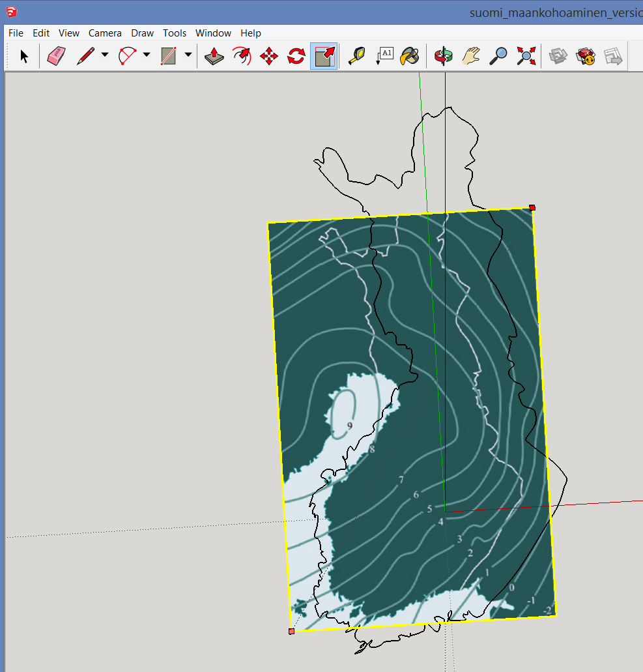Open the Window menu
The width and height of the screenshot is (643, 672).
pos(213,33)
